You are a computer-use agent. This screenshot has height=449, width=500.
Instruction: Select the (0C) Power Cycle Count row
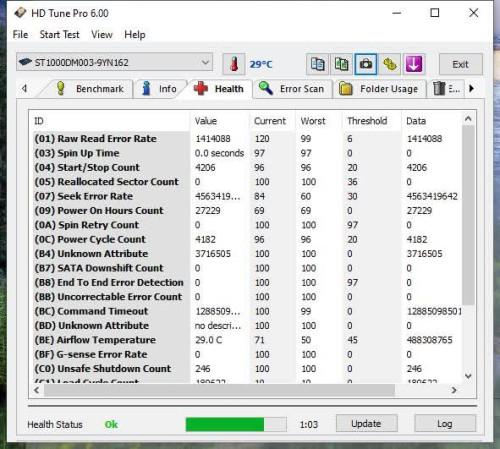coord(246,239)
